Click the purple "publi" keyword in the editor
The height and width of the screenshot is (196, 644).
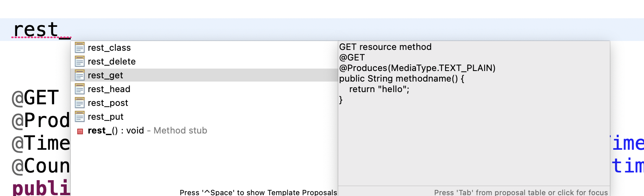pos(41,188)
